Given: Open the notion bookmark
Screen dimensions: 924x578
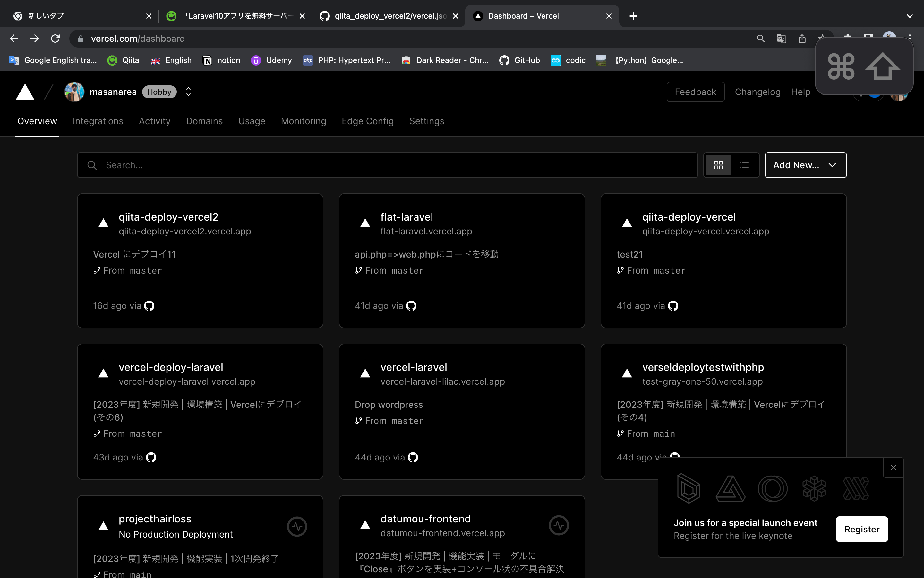Looking at the screenshot, I should pyautogui.click(x=222, y=60).
